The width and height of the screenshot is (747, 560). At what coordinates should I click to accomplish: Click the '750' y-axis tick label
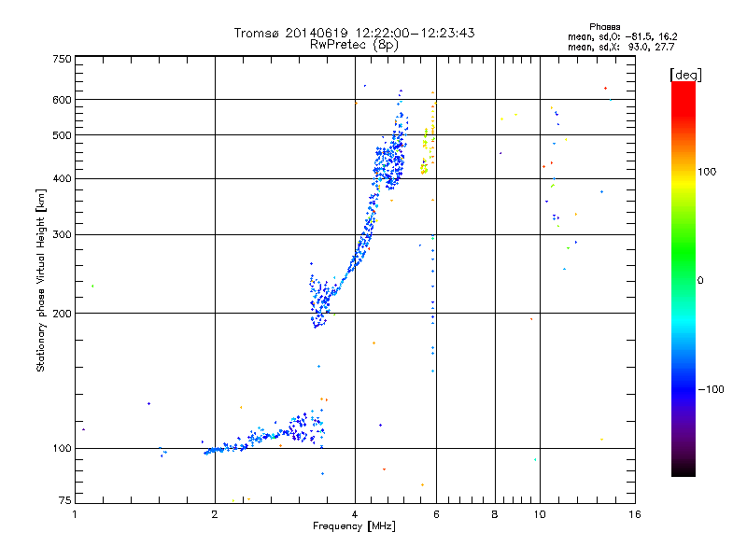coord(63,59)
